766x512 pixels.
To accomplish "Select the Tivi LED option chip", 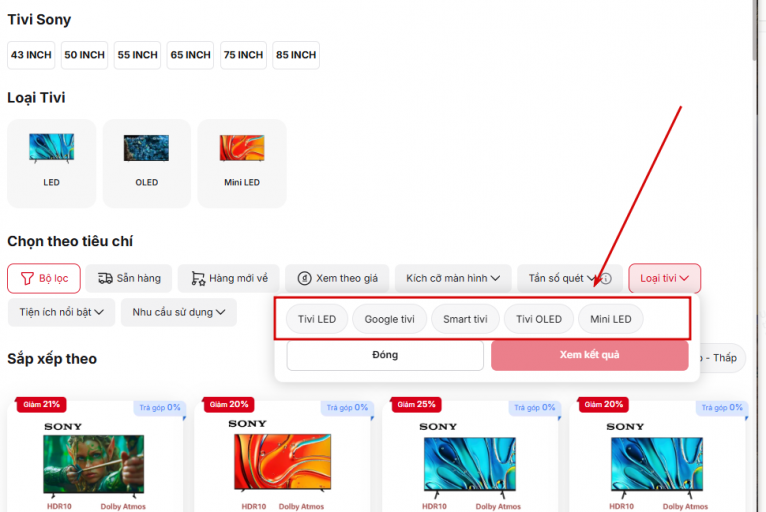I will pyautogui.click(x=317, y=319).
